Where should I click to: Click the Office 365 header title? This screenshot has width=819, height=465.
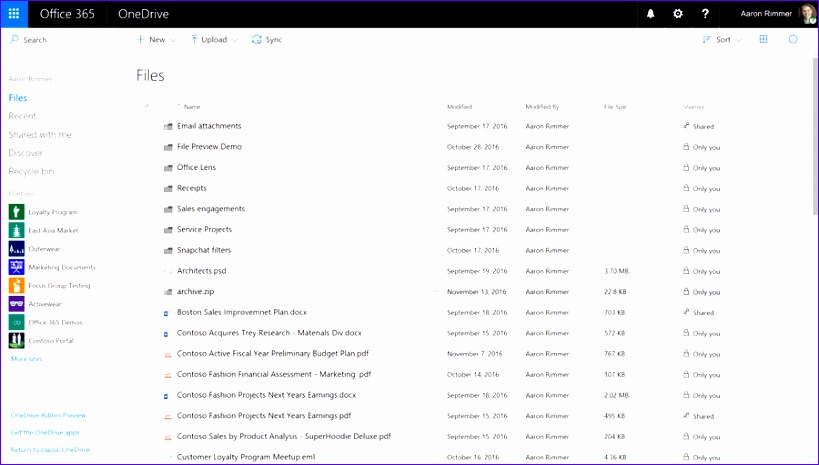[67, 14]
